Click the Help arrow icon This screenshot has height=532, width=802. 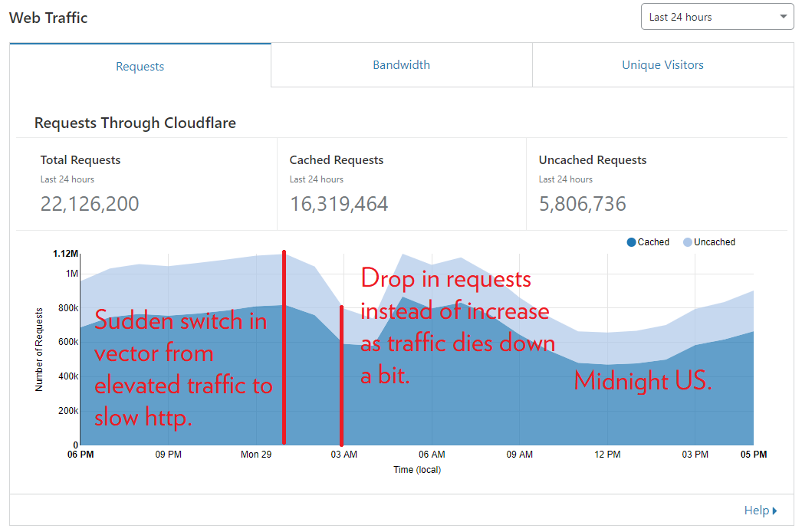(775, 511)
